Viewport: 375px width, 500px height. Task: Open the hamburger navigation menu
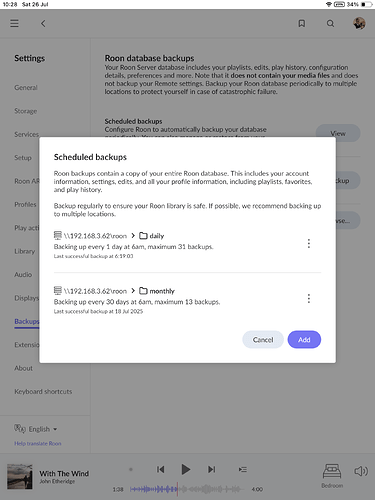(x=14, y=23)
